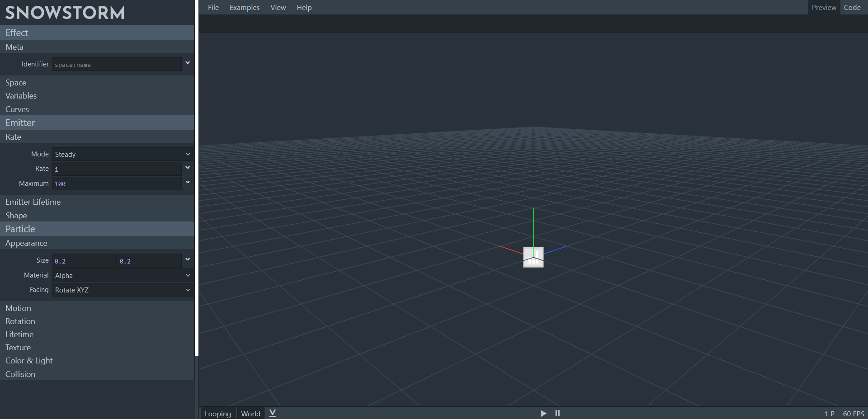This screenshot has height=419, width=868.
Task: Edit the second Size value field
Action: pos(150,261)
